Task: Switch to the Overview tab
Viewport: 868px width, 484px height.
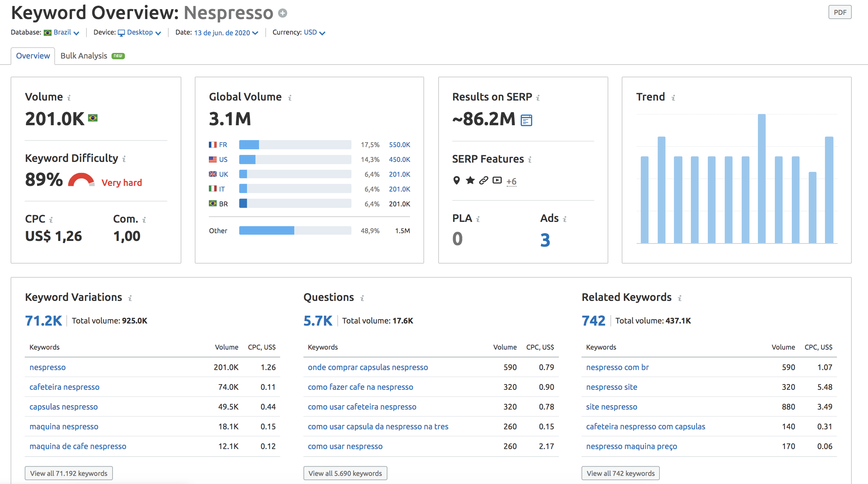Action: (x=33, y=56)
